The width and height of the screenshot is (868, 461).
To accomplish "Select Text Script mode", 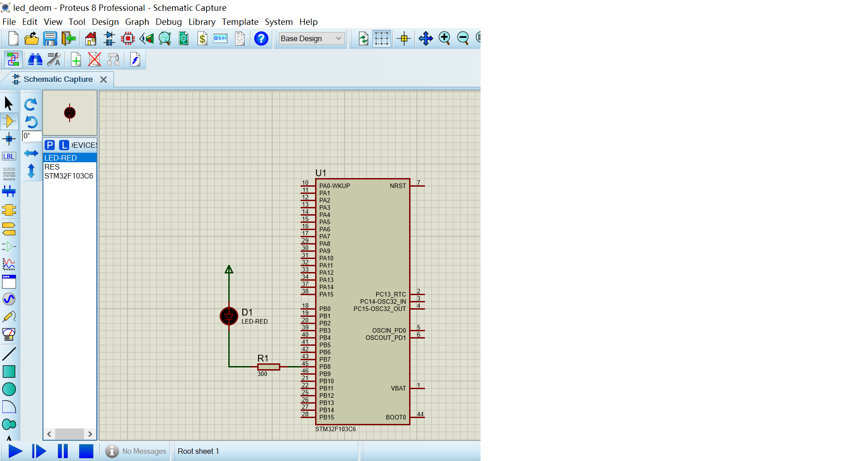I will (x=9, y=174).
